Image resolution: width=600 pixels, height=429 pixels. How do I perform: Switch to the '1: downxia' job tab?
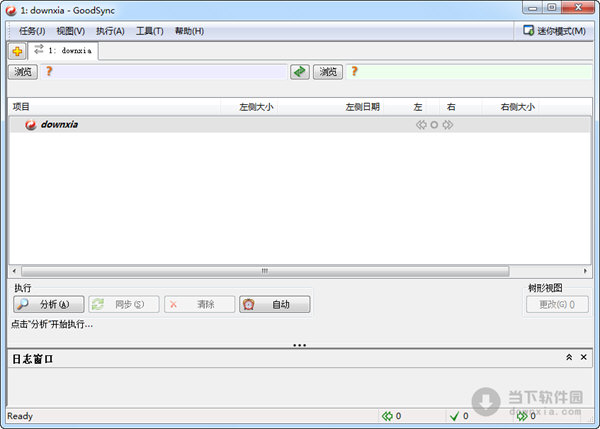[x=63, y=51]
